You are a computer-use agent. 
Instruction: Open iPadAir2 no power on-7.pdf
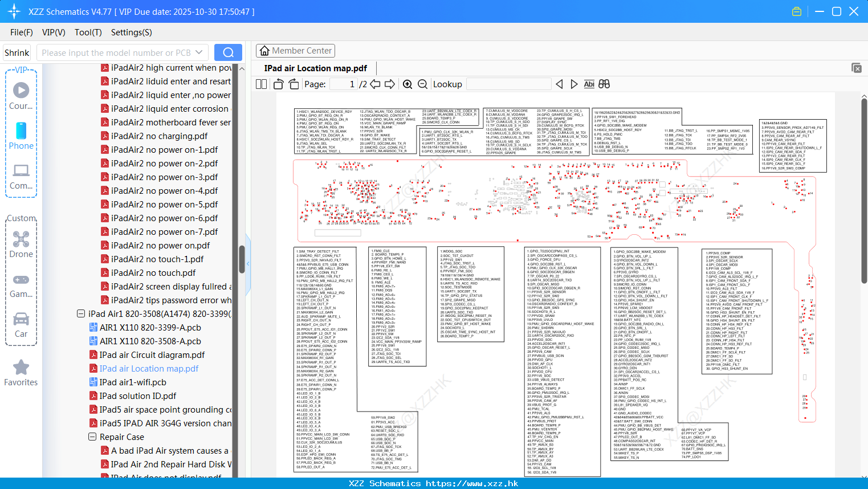click(x=164, y=231)
